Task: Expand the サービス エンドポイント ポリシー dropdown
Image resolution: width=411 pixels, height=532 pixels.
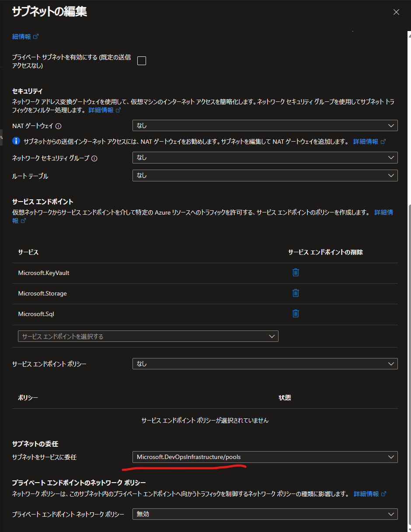Action: point(265,364)
